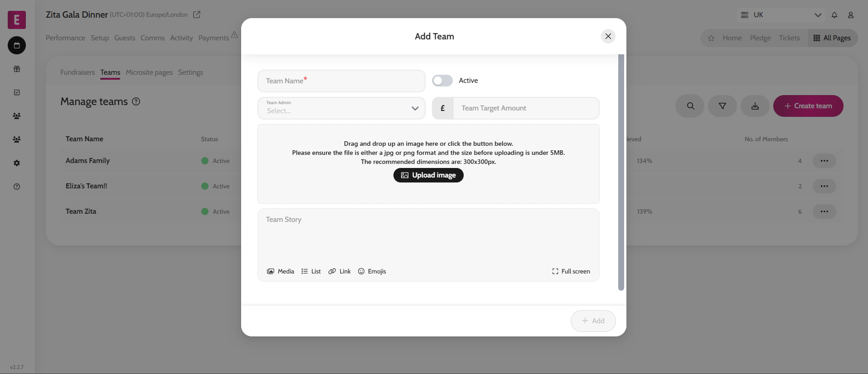The height and width of the screenshot is (374, 868).
Task: Open the Manage teams help icon
Action: click(x=136, y=101)
